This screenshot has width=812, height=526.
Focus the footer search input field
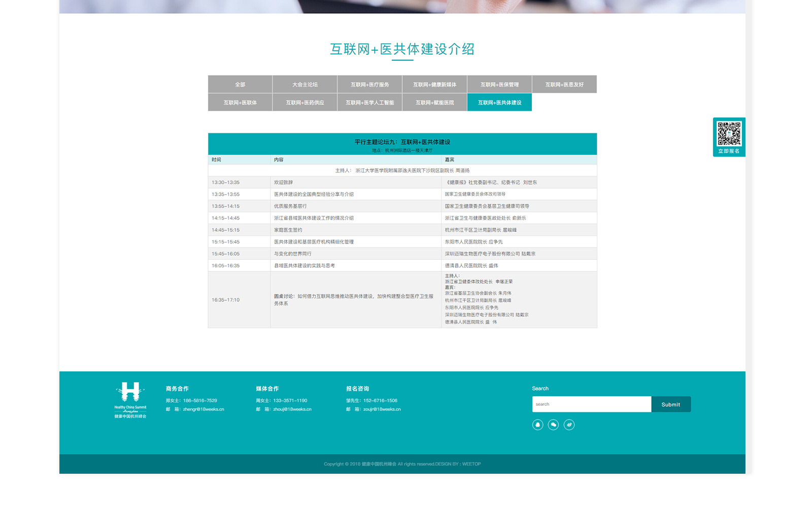pos(591,404)
